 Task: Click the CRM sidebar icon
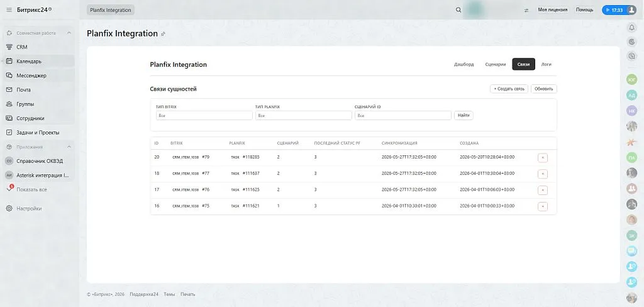9,47
